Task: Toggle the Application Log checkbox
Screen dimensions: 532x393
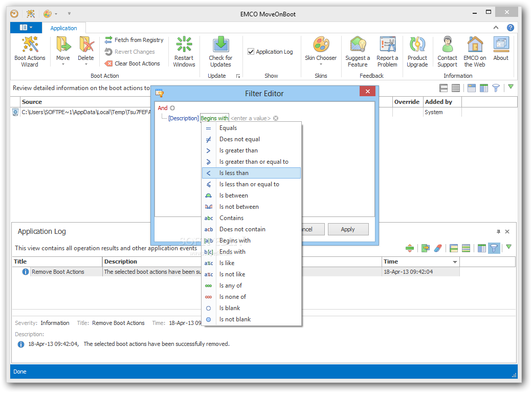Action: pos(251,52)
